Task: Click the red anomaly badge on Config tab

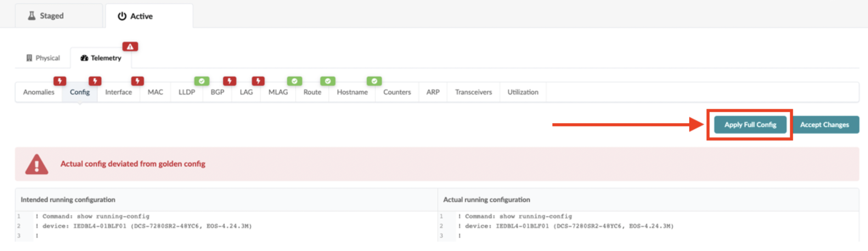Action: [95, 81]
